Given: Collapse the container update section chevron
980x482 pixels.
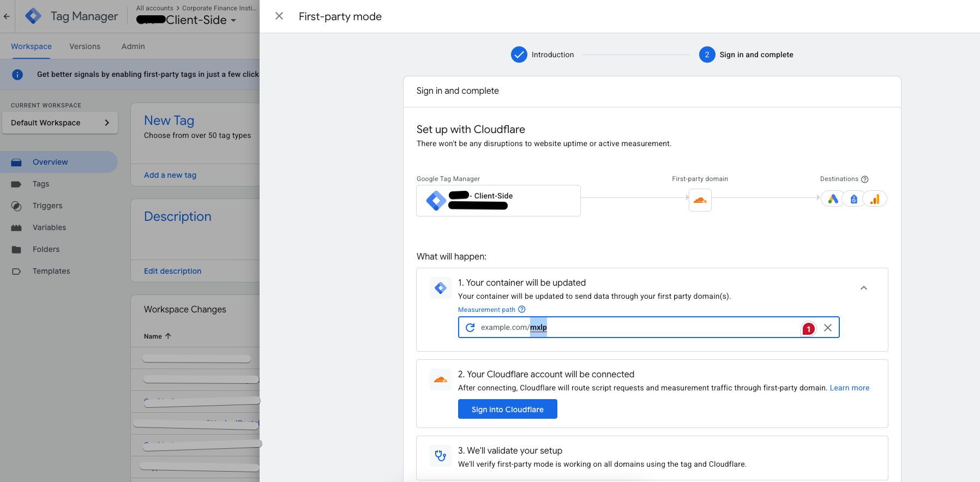Looking at the screenshot, I should 864,288.
